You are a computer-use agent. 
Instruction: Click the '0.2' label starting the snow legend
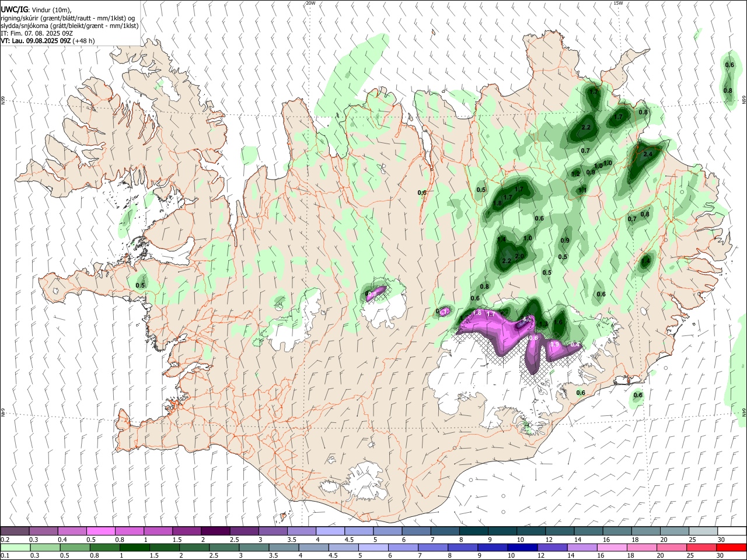click(5, 540)
